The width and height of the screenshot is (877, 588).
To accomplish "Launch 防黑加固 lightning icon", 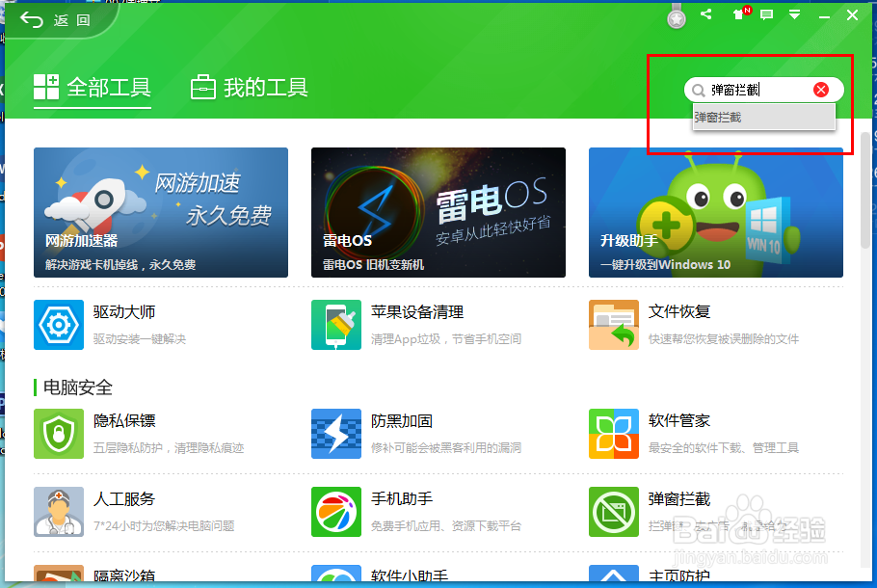I will [x=336, y=434].
